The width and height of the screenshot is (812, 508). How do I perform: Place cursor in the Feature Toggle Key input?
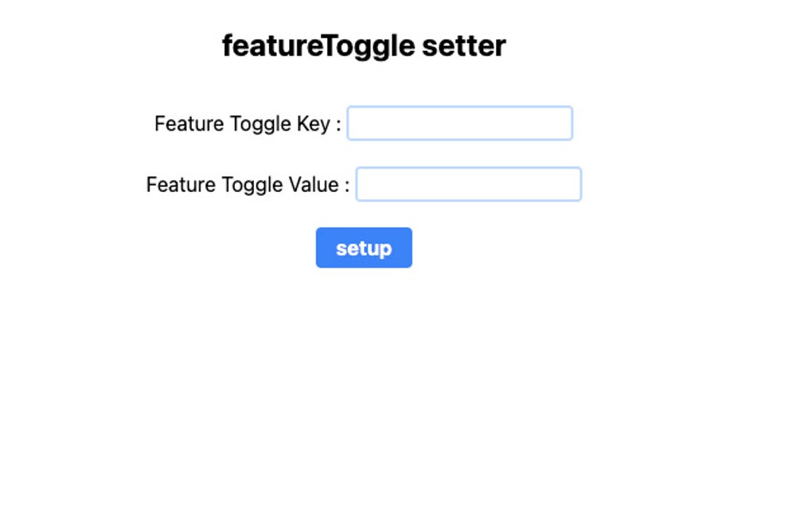pyautogui.click(x=459, y=123)
